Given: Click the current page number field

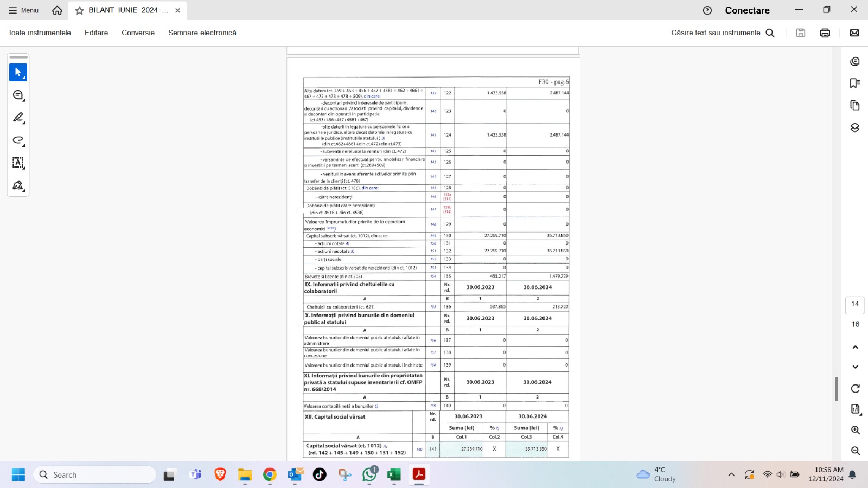Looking at the screenshot, I should coord(855,304).
